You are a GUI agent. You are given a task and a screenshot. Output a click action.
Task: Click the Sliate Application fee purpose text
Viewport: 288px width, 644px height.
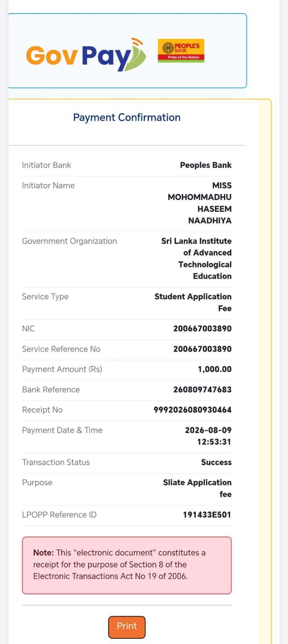pos(197,488)
